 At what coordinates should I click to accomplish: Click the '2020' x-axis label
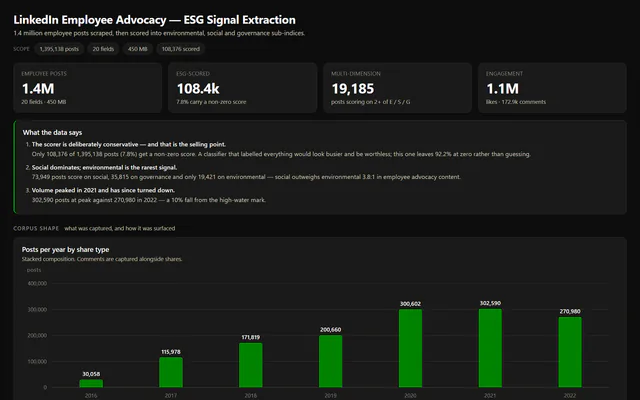point(410,396)
